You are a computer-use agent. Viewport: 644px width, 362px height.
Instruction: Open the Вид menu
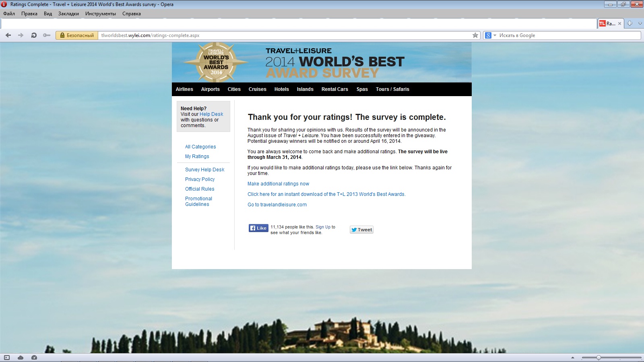click(48, 14)
